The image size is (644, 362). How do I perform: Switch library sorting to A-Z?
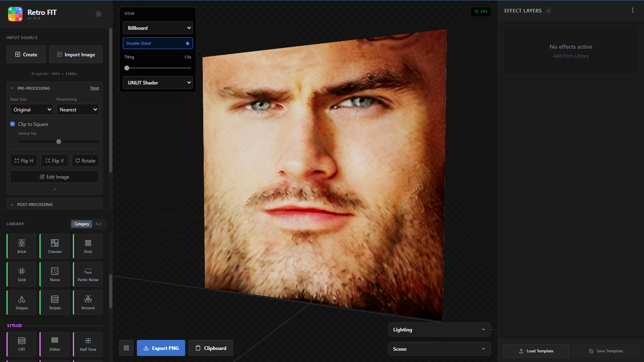99,224
